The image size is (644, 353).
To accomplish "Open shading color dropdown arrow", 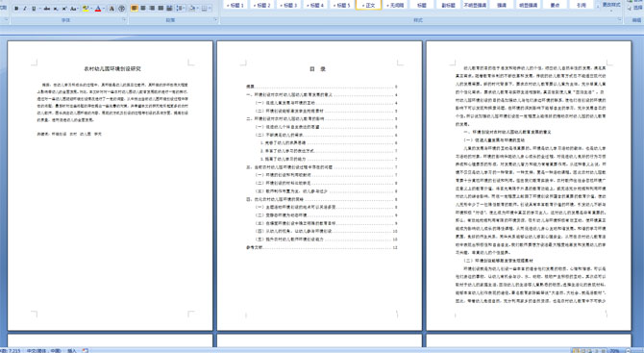I will pyautogui.click(x=198, y=9).
